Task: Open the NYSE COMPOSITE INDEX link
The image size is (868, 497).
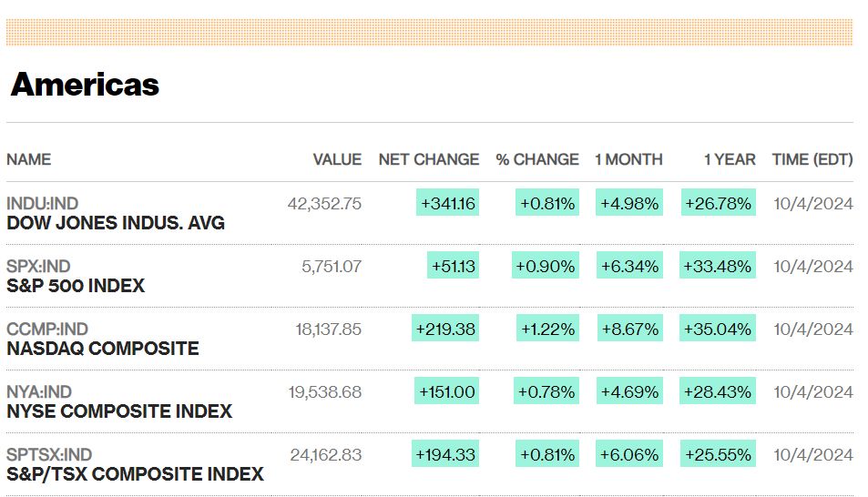Action: (119, 411)
